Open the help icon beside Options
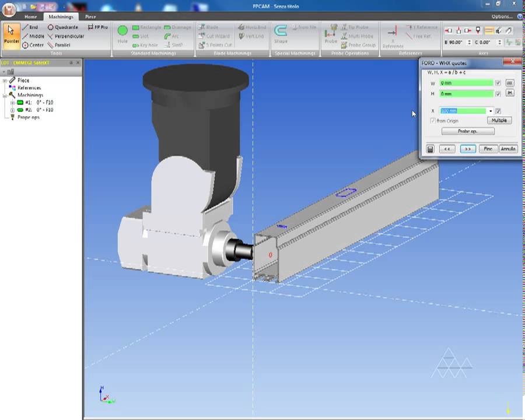The height and width of the screenshot is (420, 525). coord(520,16)
